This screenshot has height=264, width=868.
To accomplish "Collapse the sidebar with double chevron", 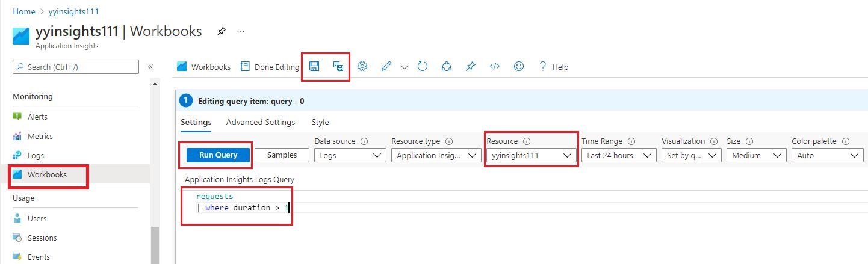I will pos(150,67).
